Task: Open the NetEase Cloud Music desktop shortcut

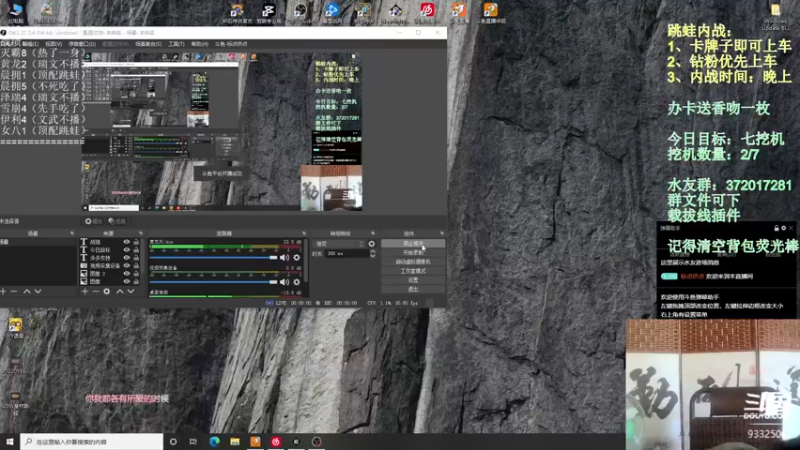Action: 427,12
